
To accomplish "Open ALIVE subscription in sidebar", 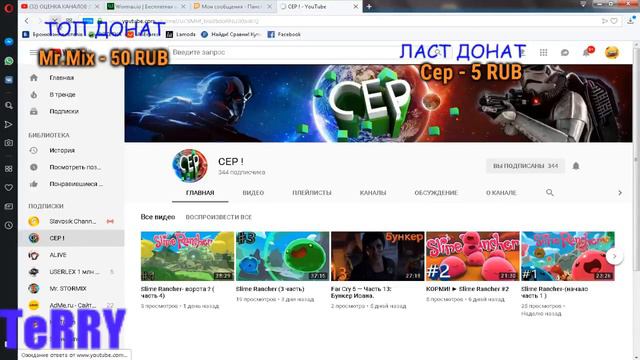I will 71,255.
